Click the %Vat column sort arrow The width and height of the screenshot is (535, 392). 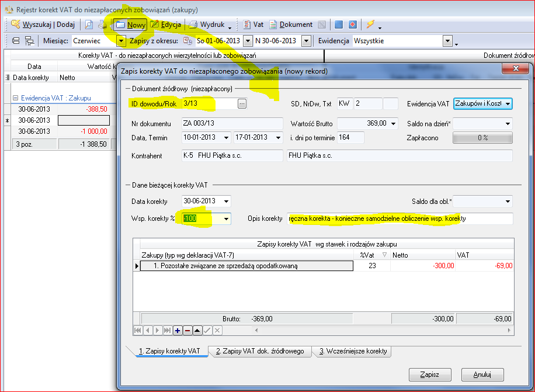click(384, 255)
